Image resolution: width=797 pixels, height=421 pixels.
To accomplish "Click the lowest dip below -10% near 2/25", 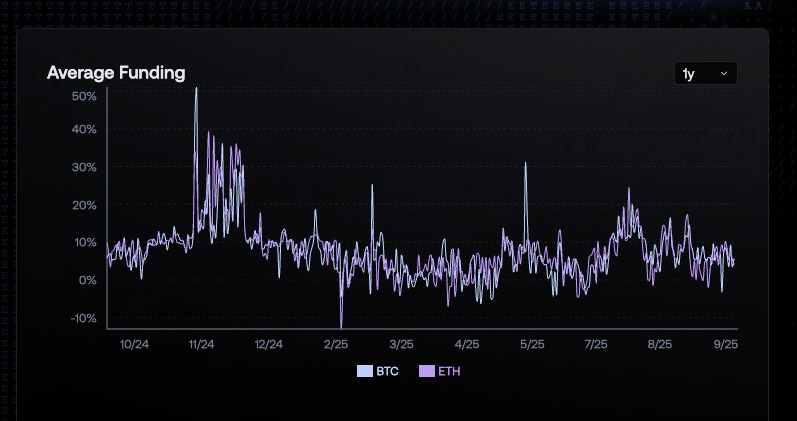I will [x=342, y=325].
